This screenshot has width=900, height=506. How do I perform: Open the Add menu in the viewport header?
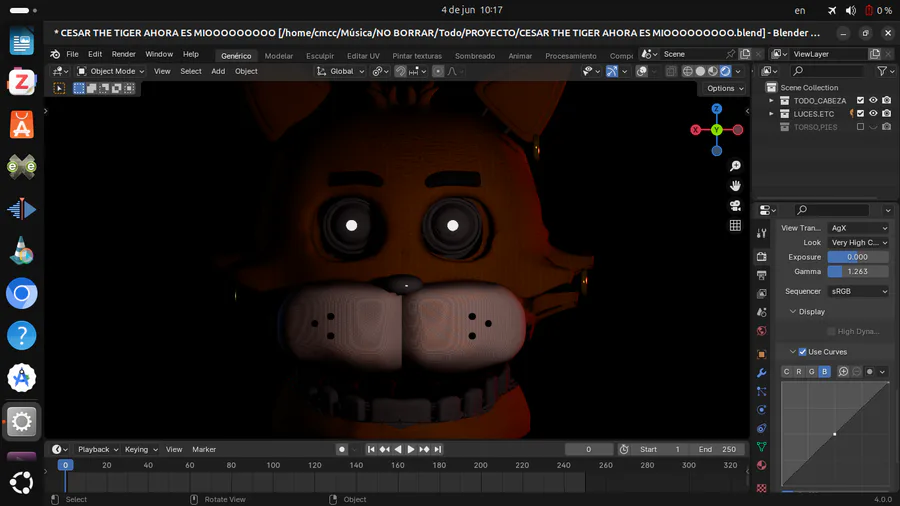218,71
